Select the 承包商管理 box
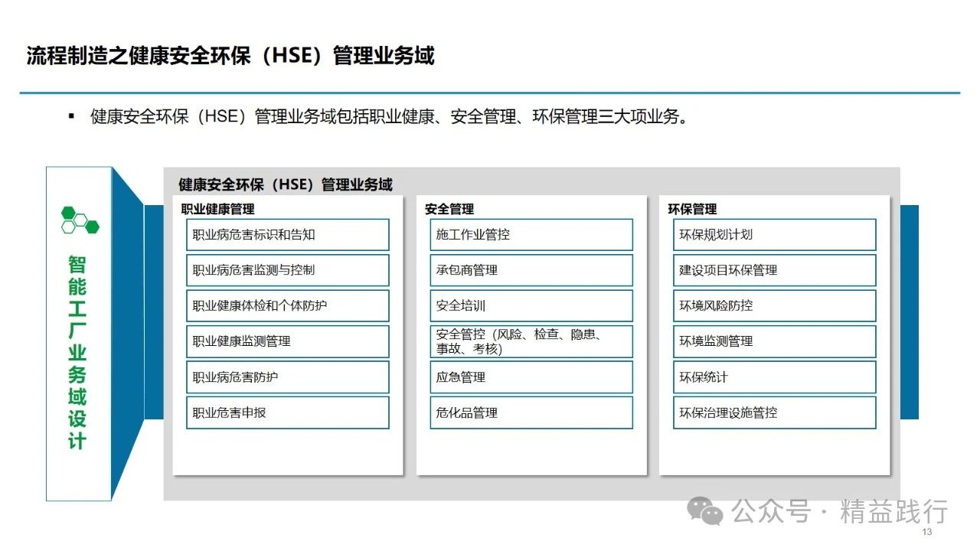This screenshot has height=551, width=980. pos(531,270)
